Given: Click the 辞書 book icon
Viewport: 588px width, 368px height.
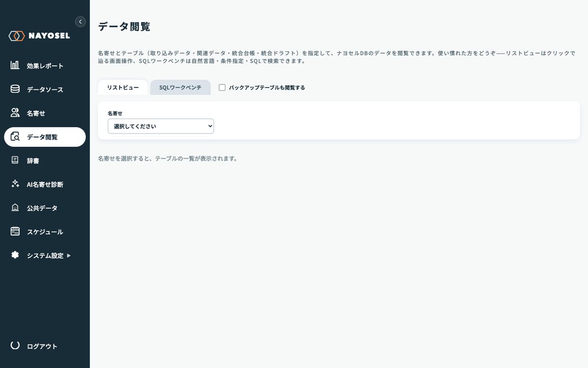Looking at the screenshot, I should [x=15, y=160].
